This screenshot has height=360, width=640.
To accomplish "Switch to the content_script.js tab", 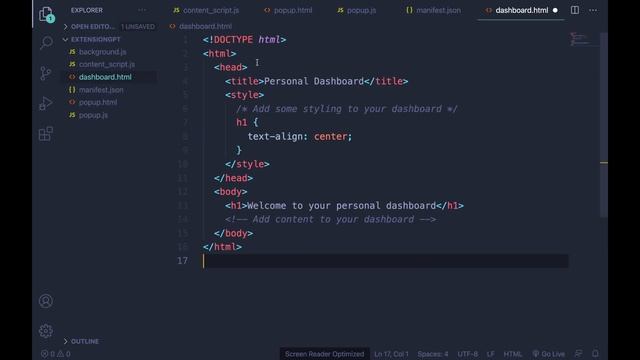I will tap(206, 10).
